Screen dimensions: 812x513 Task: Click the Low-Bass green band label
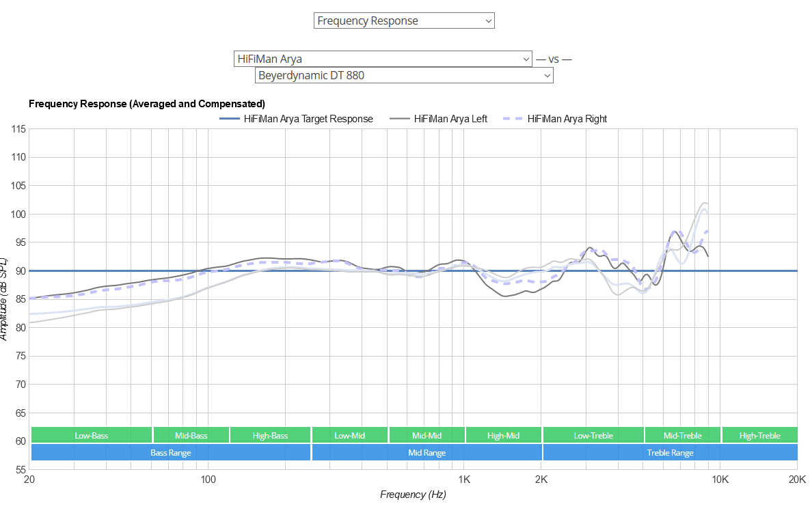pos(92,435)
